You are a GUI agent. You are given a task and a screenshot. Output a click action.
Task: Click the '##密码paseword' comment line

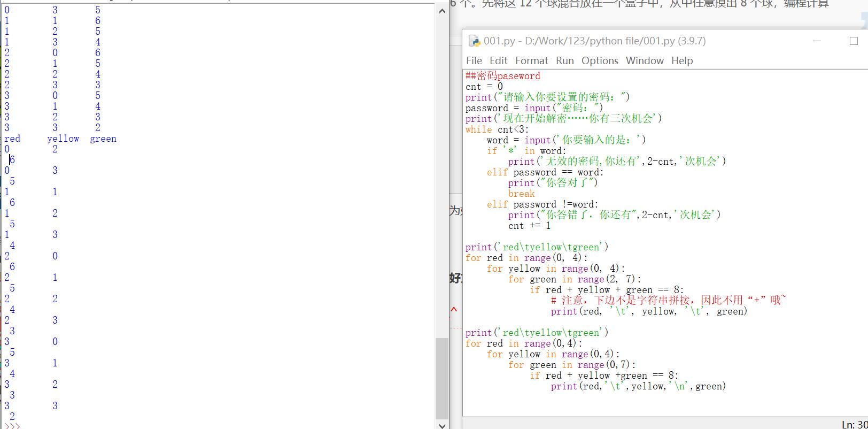click(x=503, y=76)
